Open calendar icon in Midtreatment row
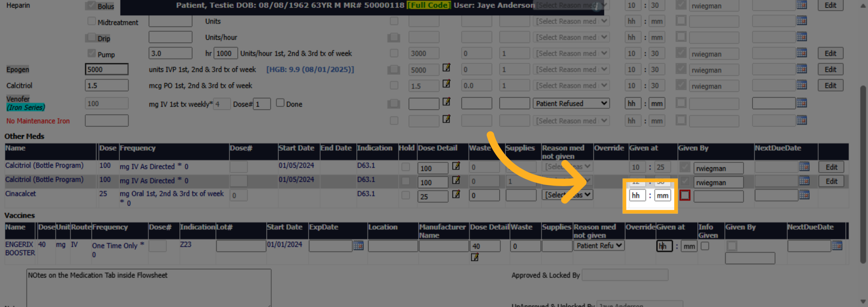Screen dimensions: 868x307 coord(801,21)
